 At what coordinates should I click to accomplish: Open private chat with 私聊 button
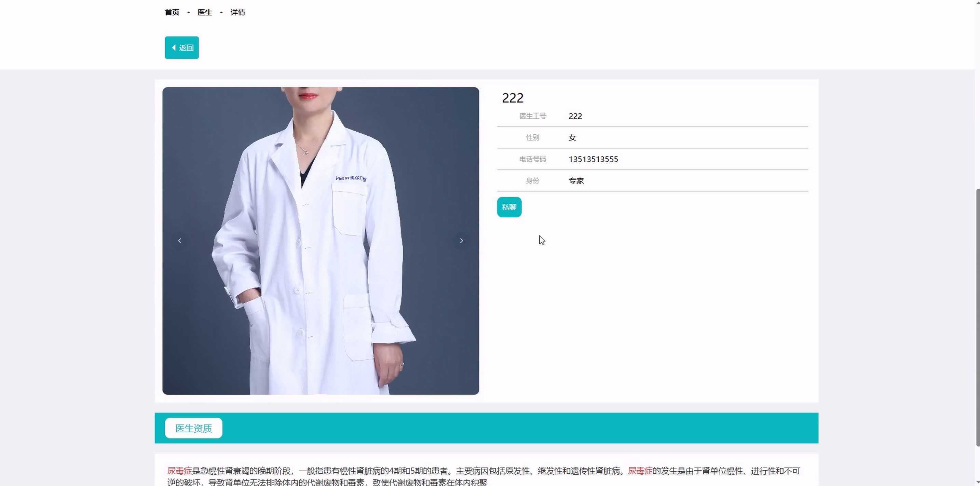[x=509, y=207]
